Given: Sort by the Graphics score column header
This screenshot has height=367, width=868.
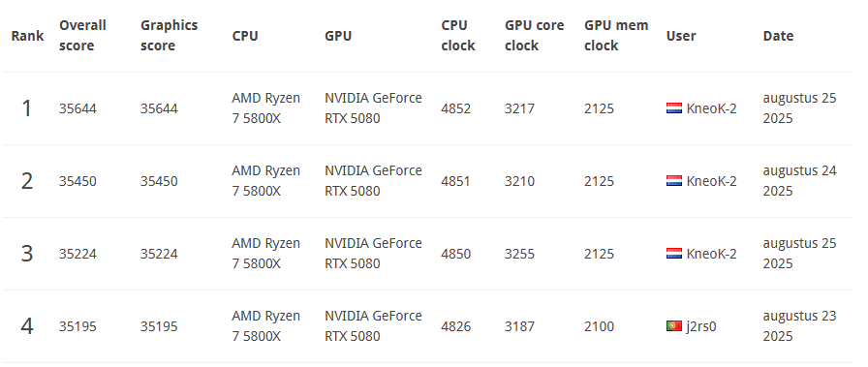Looking at the screenshot, I should [169, 36].
